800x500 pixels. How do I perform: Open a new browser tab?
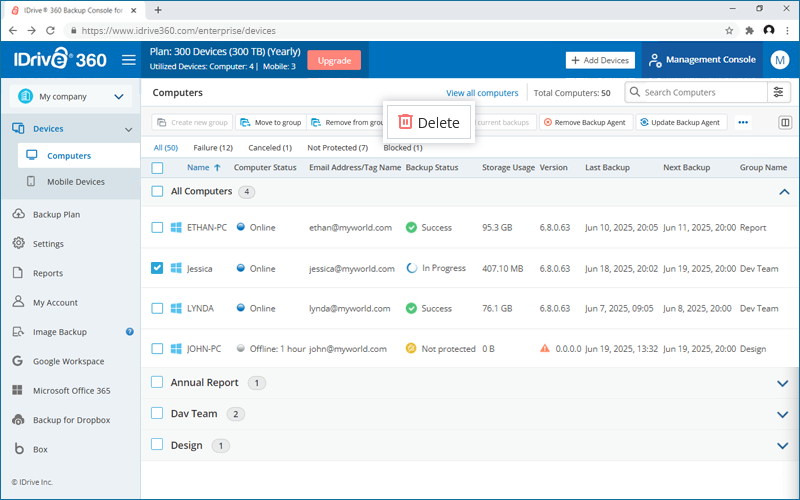coord(158,10)
